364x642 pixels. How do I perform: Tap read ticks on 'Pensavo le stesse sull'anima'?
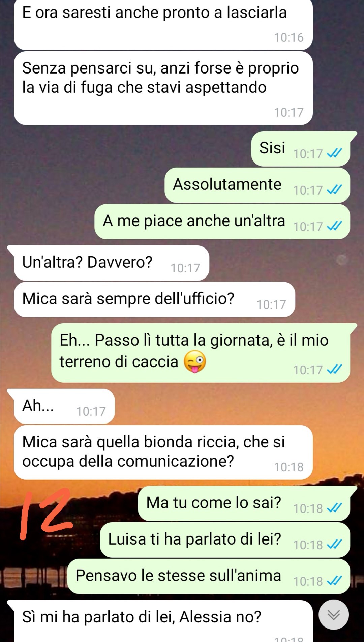coord(335,581)
